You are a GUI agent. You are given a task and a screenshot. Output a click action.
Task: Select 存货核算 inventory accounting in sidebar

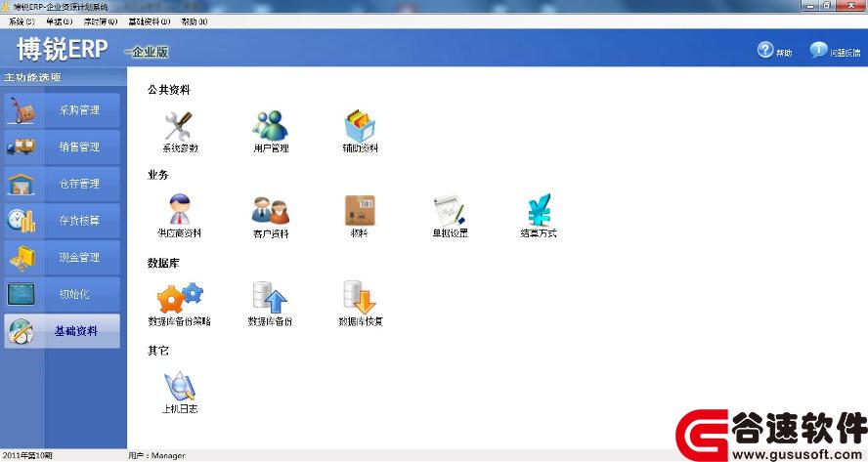62,221
